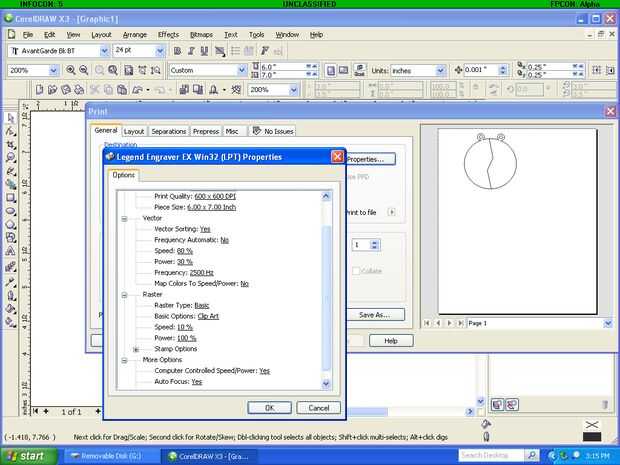The image size is (620, 465).
Task: Select the Pick tool in toolbox
Action: point(11,118)
